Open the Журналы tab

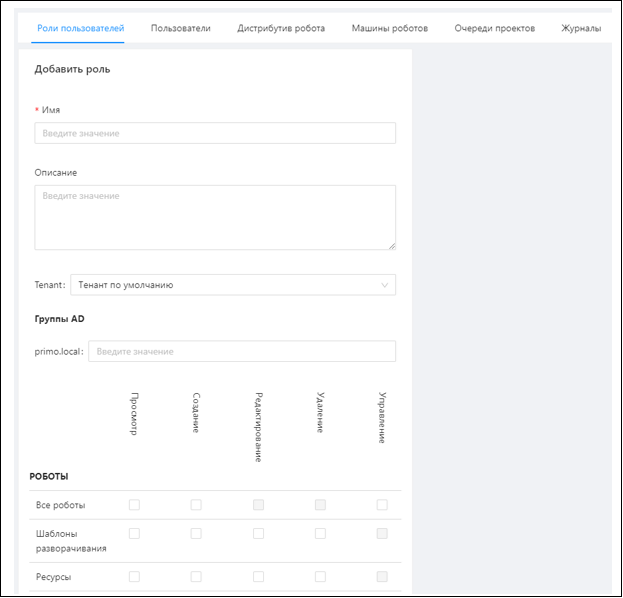[x=581, y=28]
